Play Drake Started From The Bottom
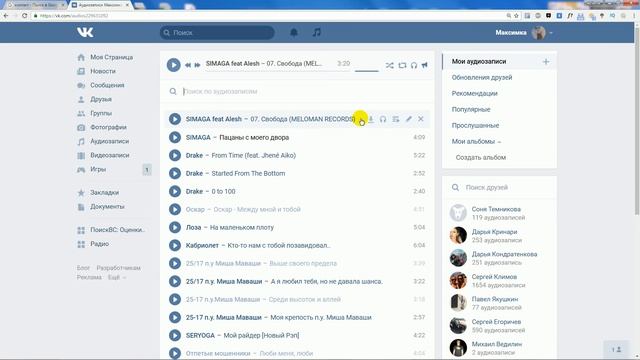The image size is (640, 360). [175, 173]
